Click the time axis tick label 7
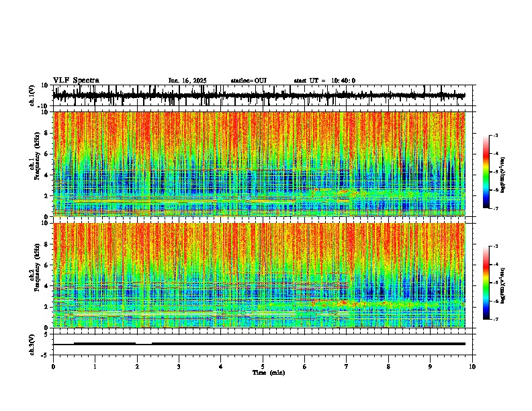This screenshot has height=411, width=532. click(347, 367)
